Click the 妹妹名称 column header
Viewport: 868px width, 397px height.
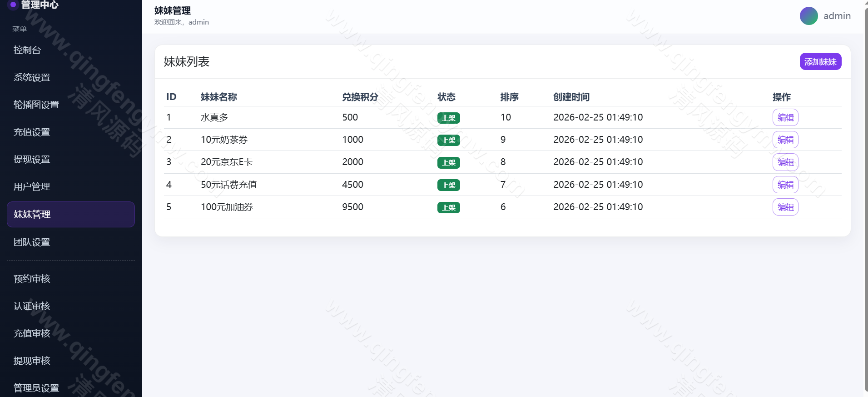(219, 97)
